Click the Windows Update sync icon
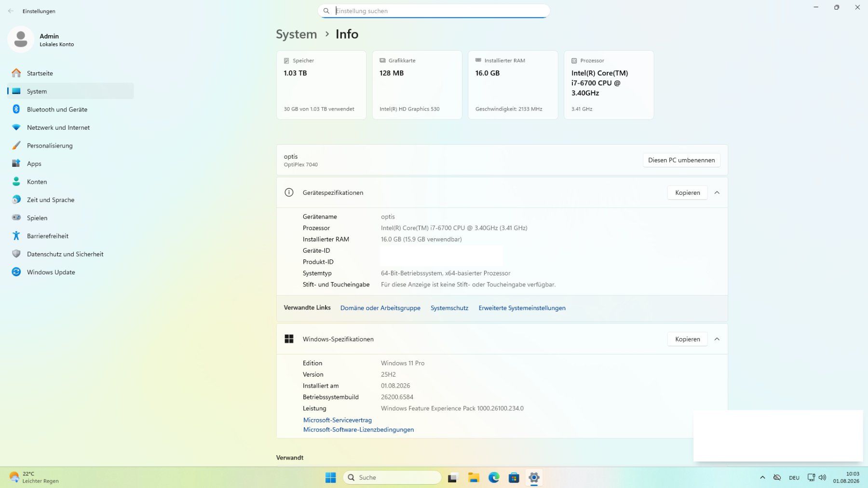Screen dimensions: 868x488 pos(16,272)
